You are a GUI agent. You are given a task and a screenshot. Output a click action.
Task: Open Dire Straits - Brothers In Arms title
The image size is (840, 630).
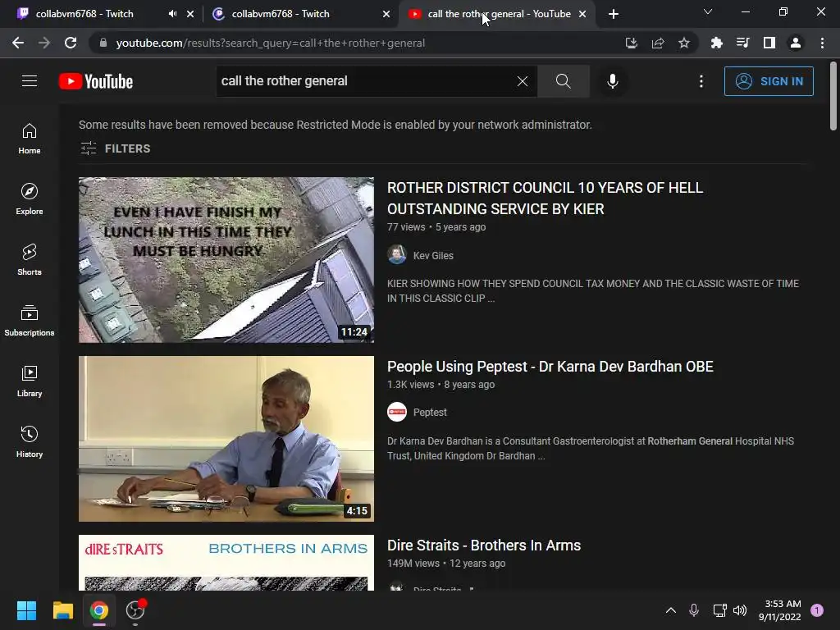(484, 546)
